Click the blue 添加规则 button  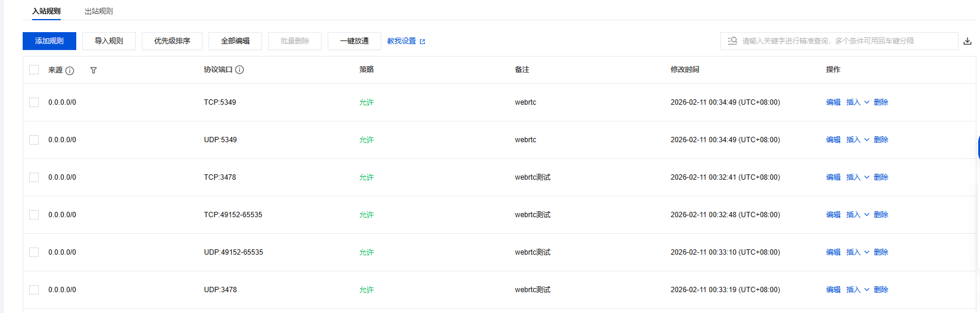[49, 41]
